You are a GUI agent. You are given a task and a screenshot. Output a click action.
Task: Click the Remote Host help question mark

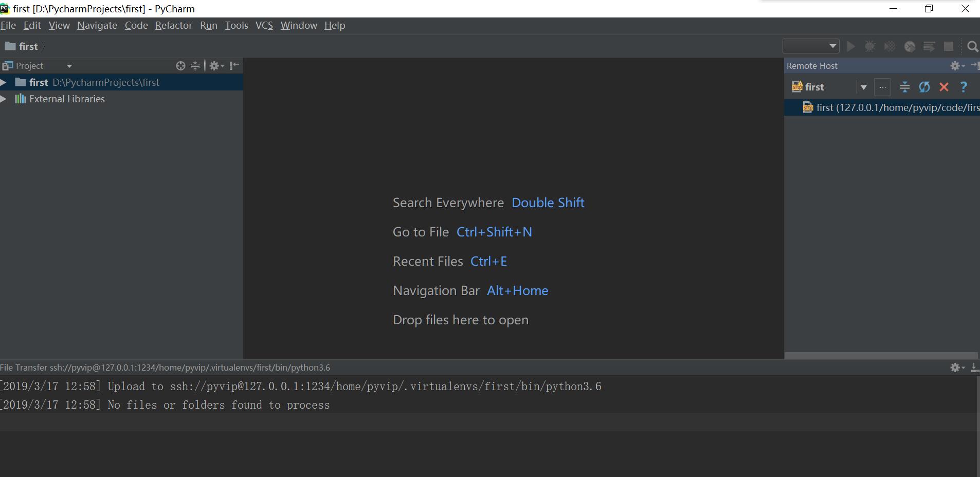pos(964,87)
